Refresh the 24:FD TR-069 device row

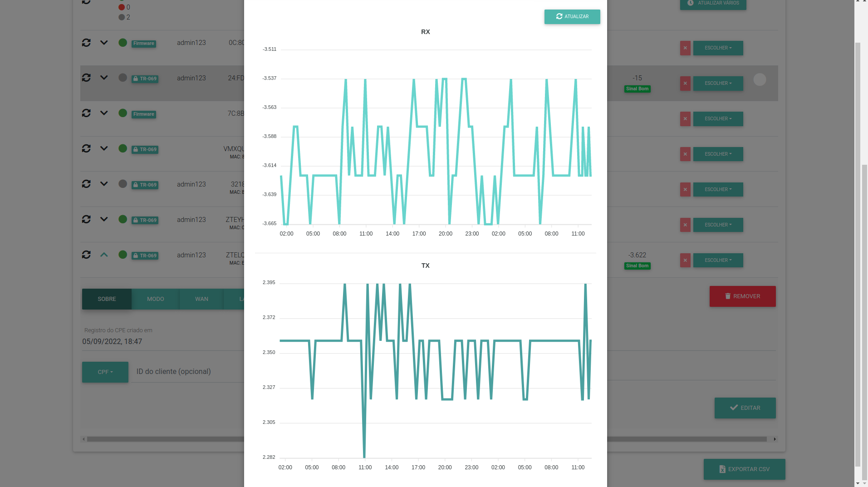click(x=86, y=78)
